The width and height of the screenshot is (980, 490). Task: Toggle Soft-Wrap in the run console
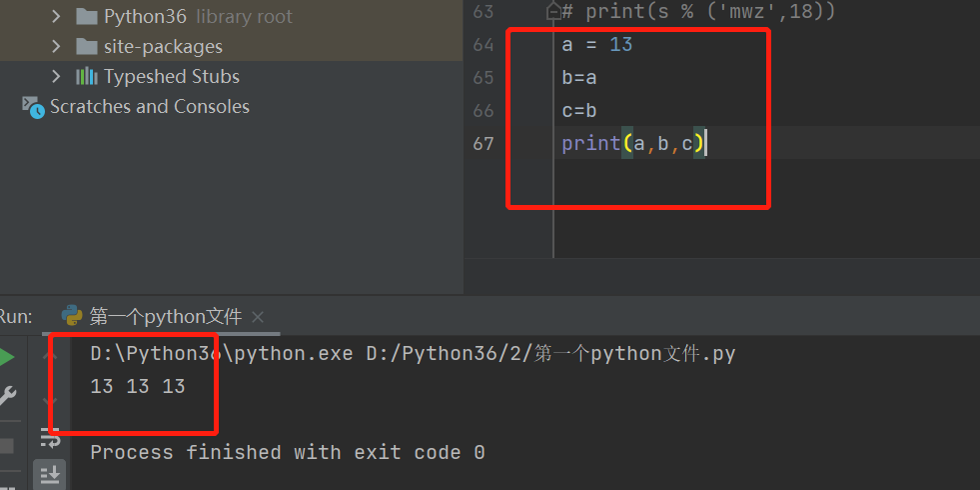click(x=51, y=437)
